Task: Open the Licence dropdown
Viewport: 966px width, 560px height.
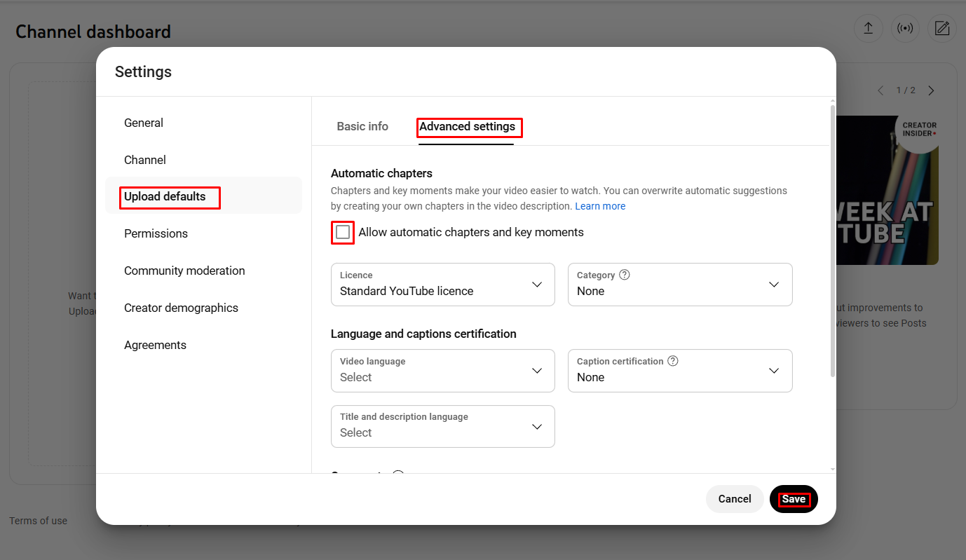Action: point(442,285)
